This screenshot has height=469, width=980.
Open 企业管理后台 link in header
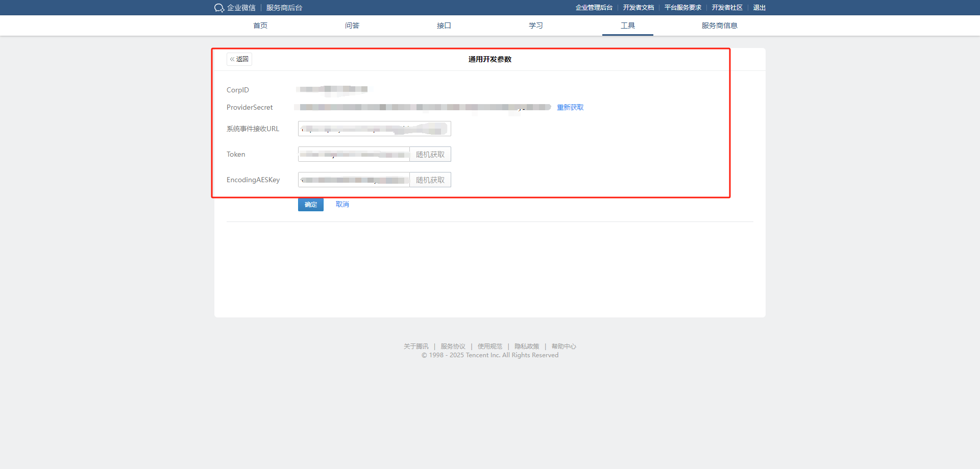pyautogui.click(x=594, y=8)
